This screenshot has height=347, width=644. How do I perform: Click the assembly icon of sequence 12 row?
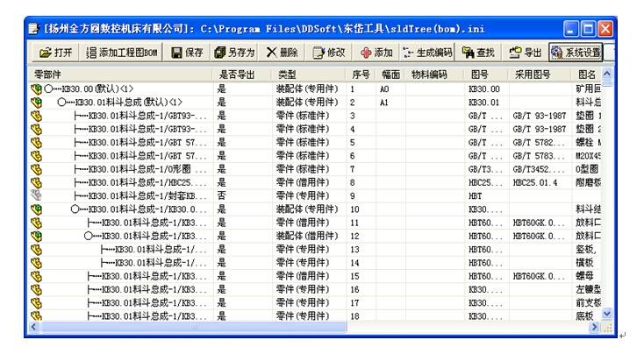[x=36, y=236]
